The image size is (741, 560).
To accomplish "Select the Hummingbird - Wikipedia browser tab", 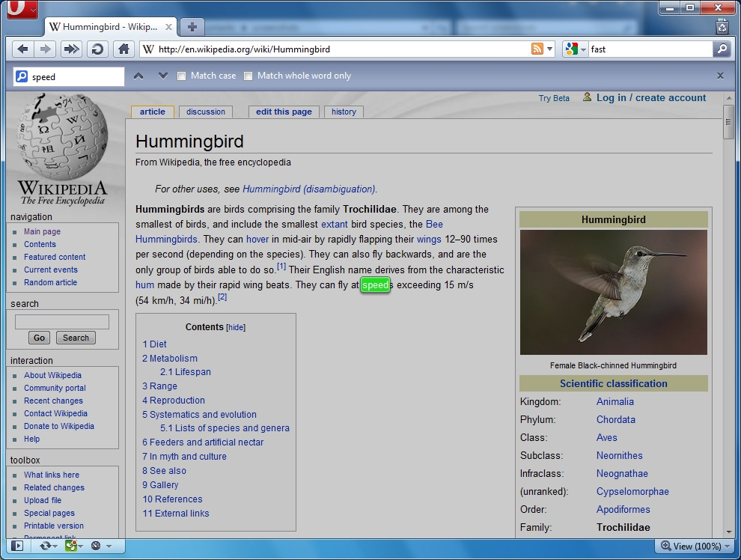I will pyautogui.click(x=110, y=27).
